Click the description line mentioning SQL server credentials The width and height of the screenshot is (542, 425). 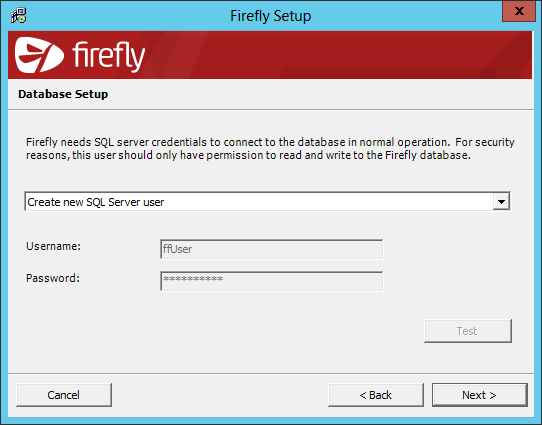[270, 142]
